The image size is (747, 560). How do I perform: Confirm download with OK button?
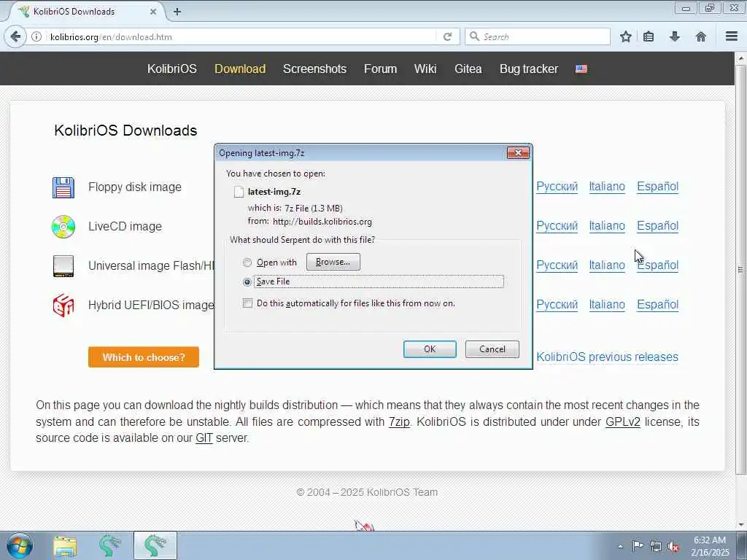[x=430, y=349]
